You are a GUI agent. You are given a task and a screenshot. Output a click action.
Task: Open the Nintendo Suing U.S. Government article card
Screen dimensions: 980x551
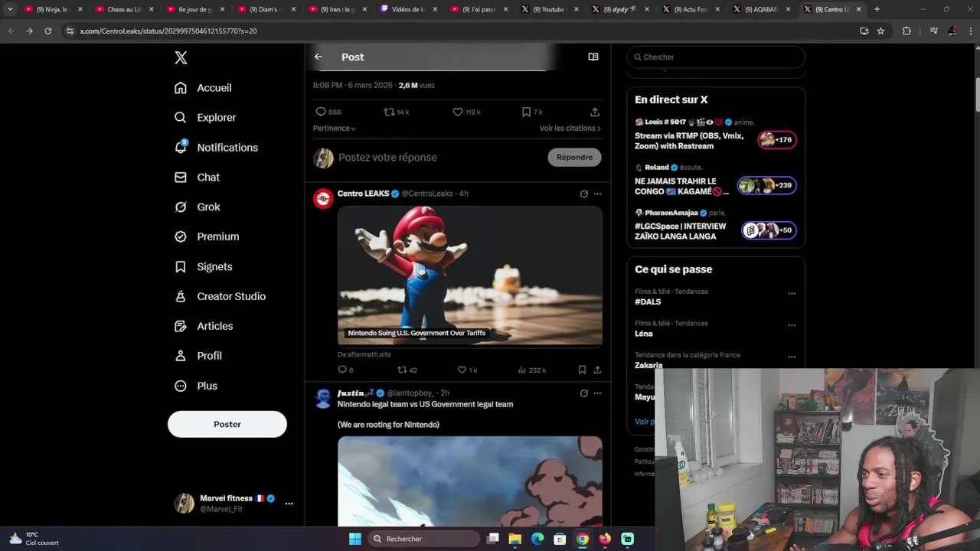point(470,276)
